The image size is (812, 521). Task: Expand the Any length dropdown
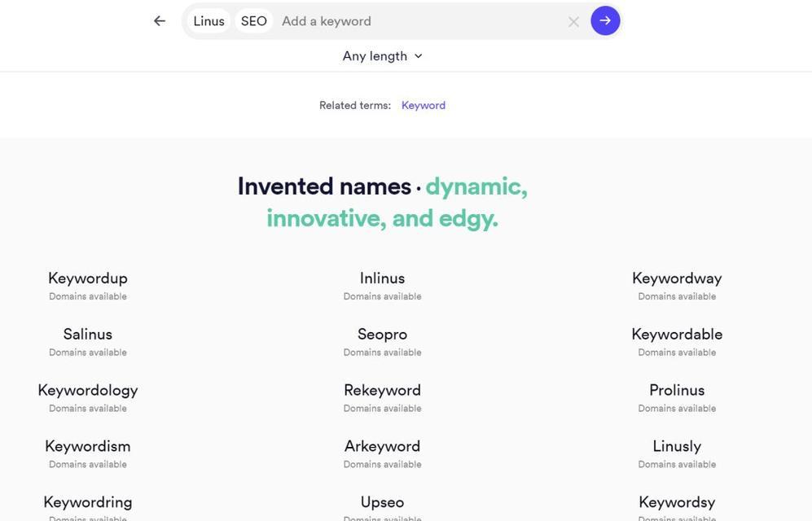pyautogui.click(x=382, y=56)
